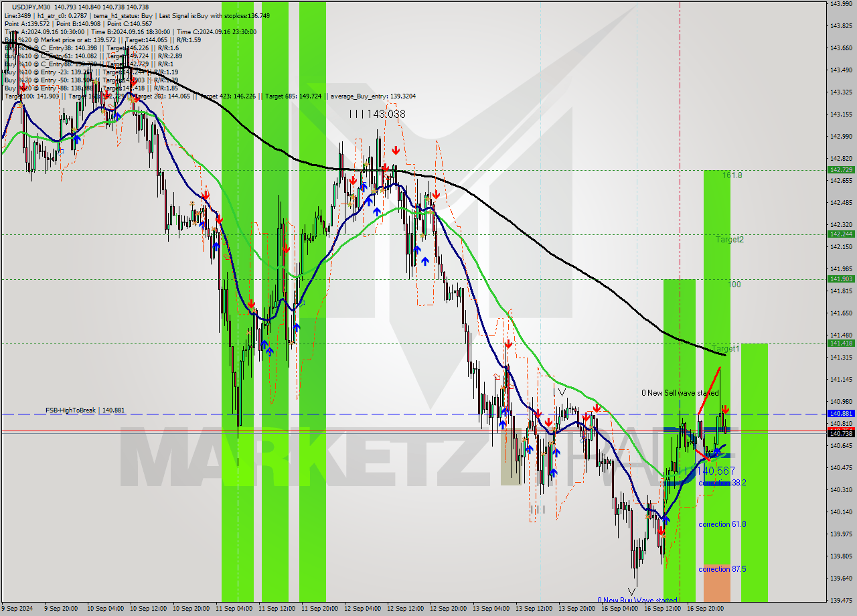Select 'Time A:2024.09.16 10:30:00' text

pyautogui.click(x=44, y=31)
